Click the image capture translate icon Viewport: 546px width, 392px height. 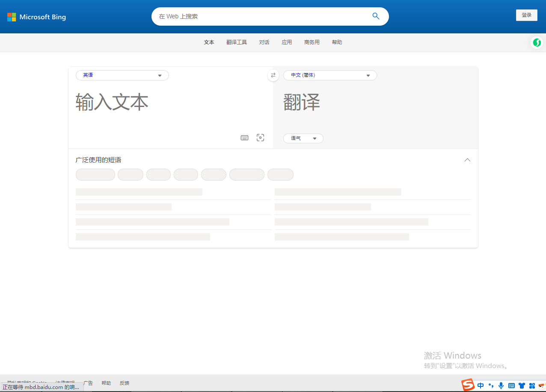(260, 137)
